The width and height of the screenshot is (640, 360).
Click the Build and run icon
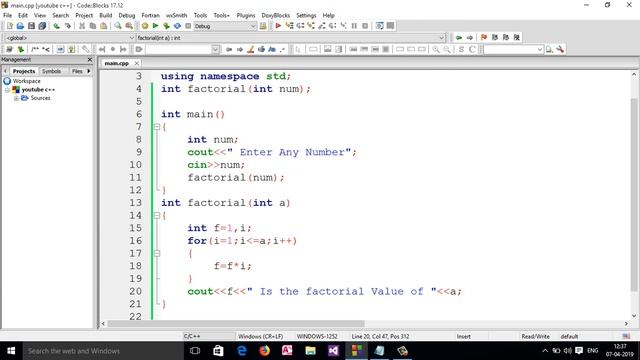166,26
